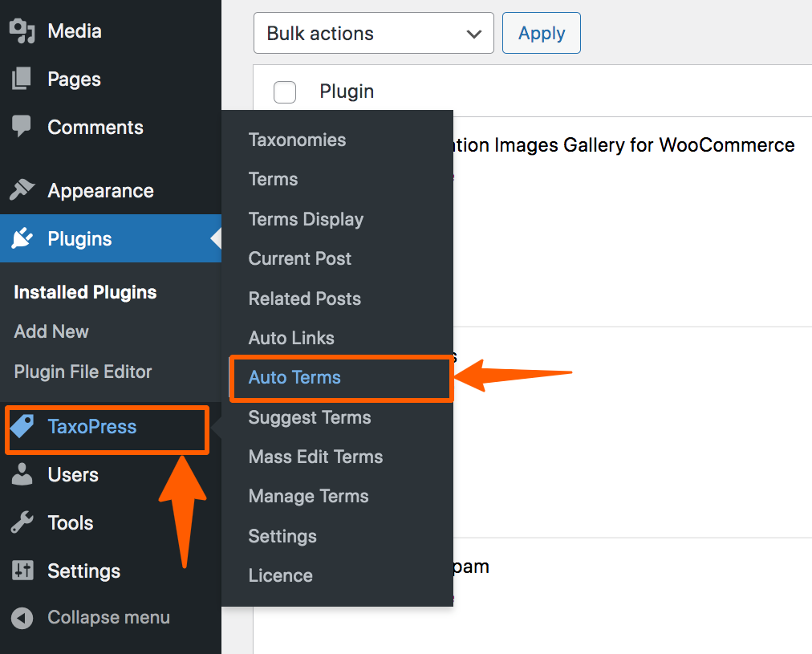Image resolution: width=812 pixels, height=654 pixels.
Task: Click the TaxoPress tag icon
Action: (22, 425)
